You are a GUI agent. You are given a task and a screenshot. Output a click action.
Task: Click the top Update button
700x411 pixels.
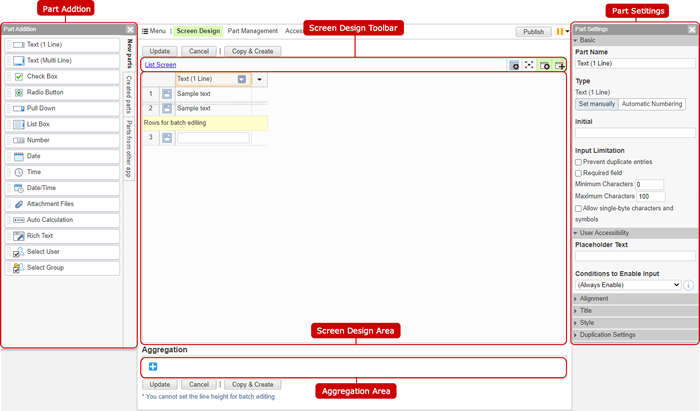tap(159, 51)
